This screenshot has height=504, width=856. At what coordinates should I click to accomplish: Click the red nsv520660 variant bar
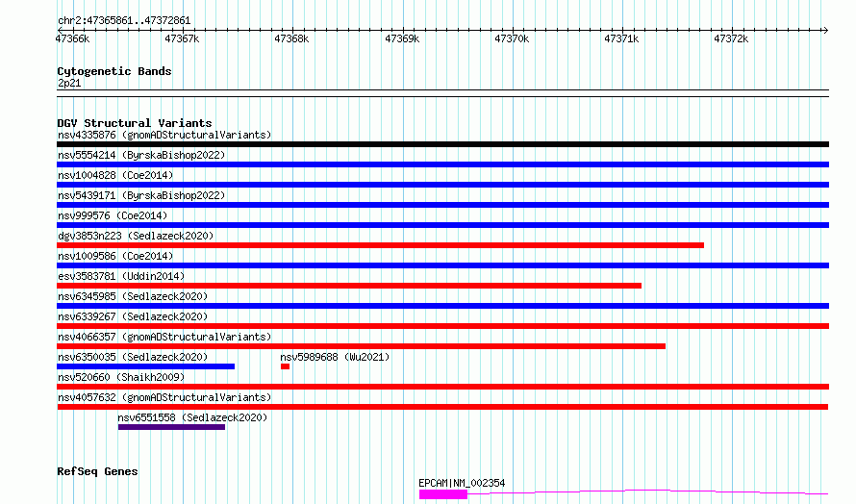click(442, 387)
